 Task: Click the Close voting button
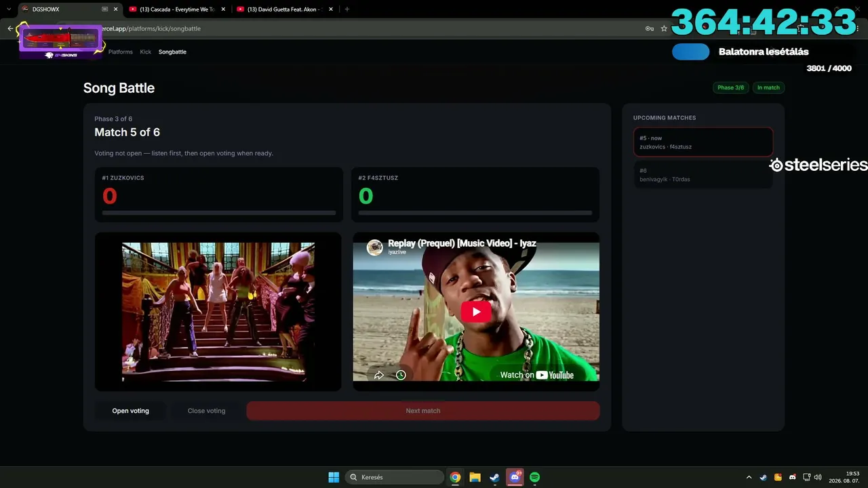pos(206,411)
